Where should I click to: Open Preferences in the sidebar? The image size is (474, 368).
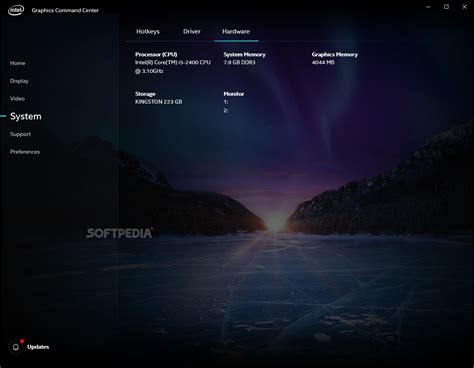pyautogui.click(x=25, y=152)
